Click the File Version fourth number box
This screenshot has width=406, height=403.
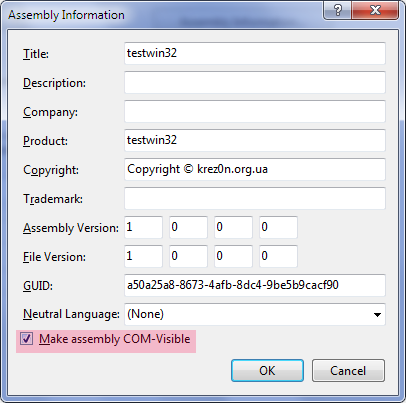coord(278,256)
